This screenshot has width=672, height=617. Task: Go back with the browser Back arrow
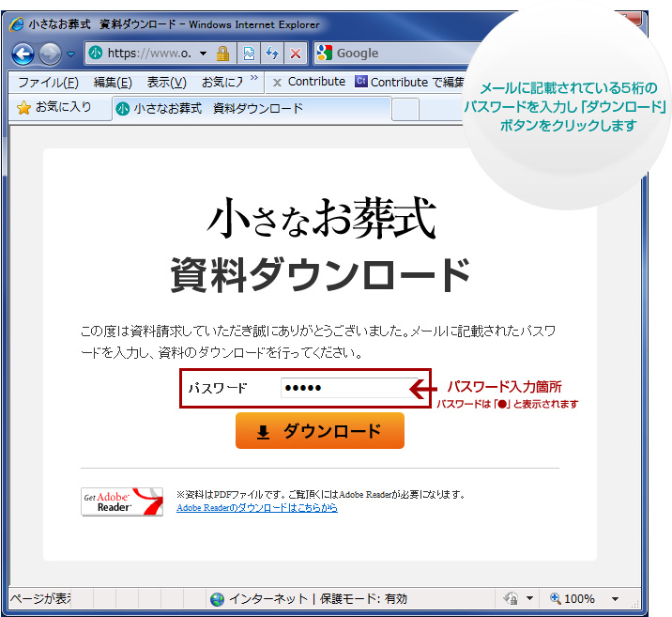[x=23, y=54]
